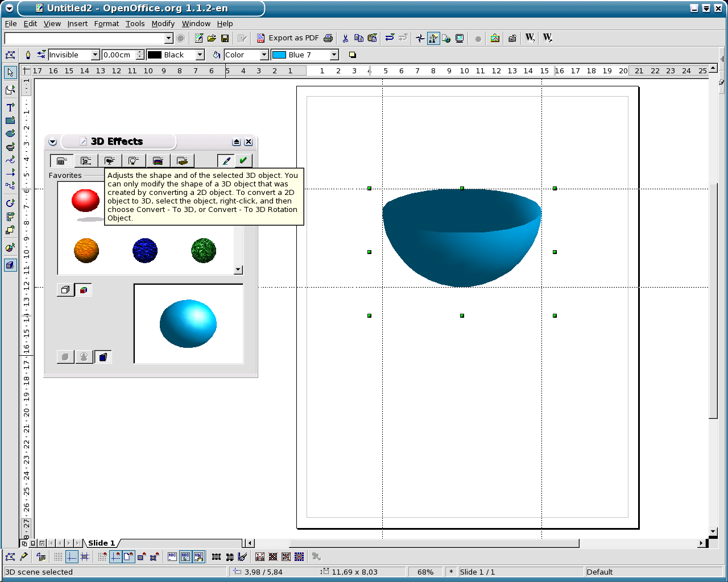Close the 3D Effects dialog
The width and height of the screenshot is (728, 582).
coord(249,142)
